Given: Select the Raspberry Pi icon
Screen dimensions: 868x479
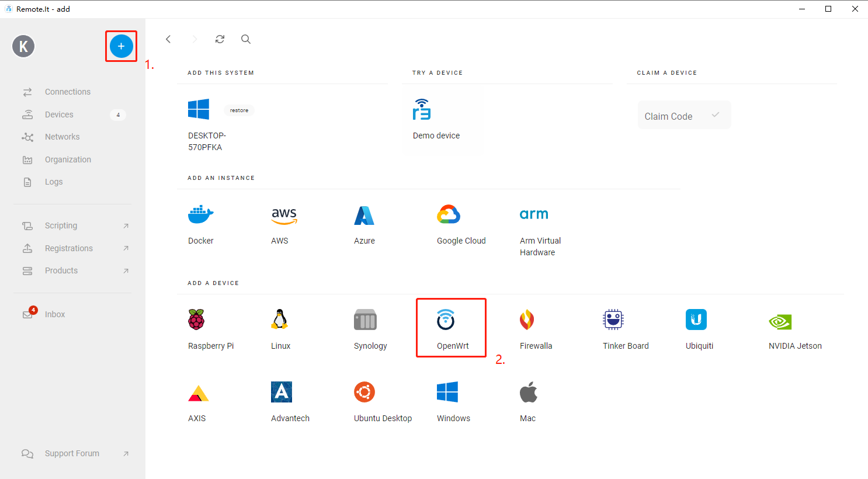Looking at the screenshot, I should (x=196, y=320).
